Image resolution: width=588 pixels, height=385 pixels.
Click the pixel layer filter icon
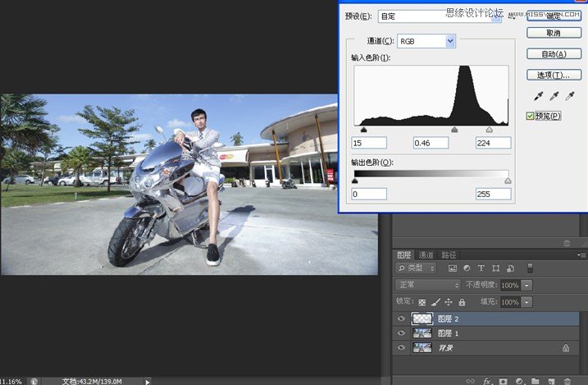[452, 268]
